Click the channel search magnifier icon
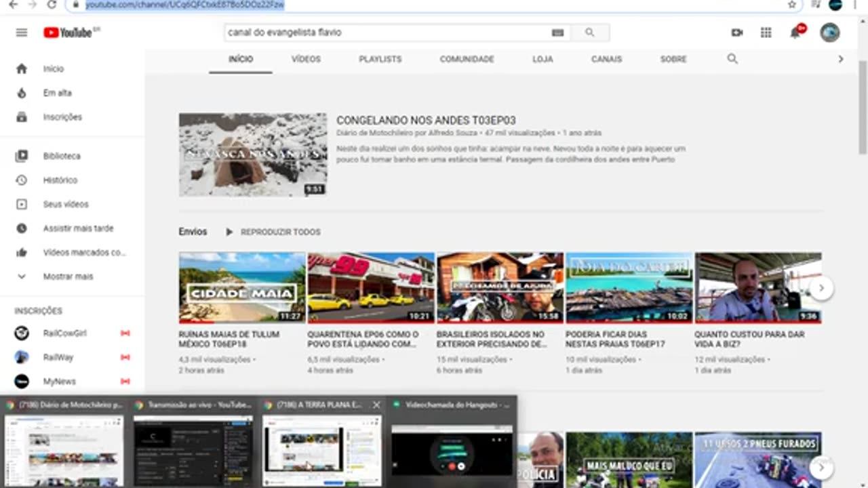Viewport: 868px width, 488px height. click(732, 59)
